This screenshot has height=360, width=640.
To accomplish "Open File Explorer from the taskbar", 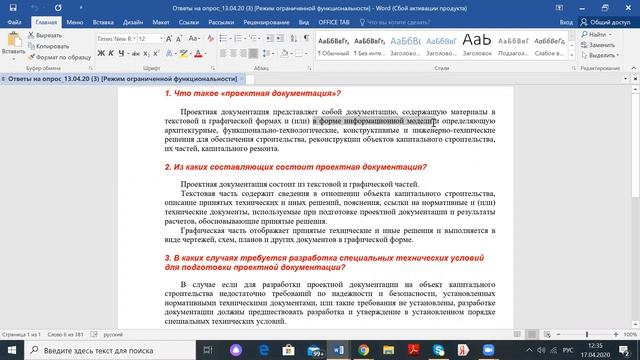I will pyautogui.click(x=388, y=350).
